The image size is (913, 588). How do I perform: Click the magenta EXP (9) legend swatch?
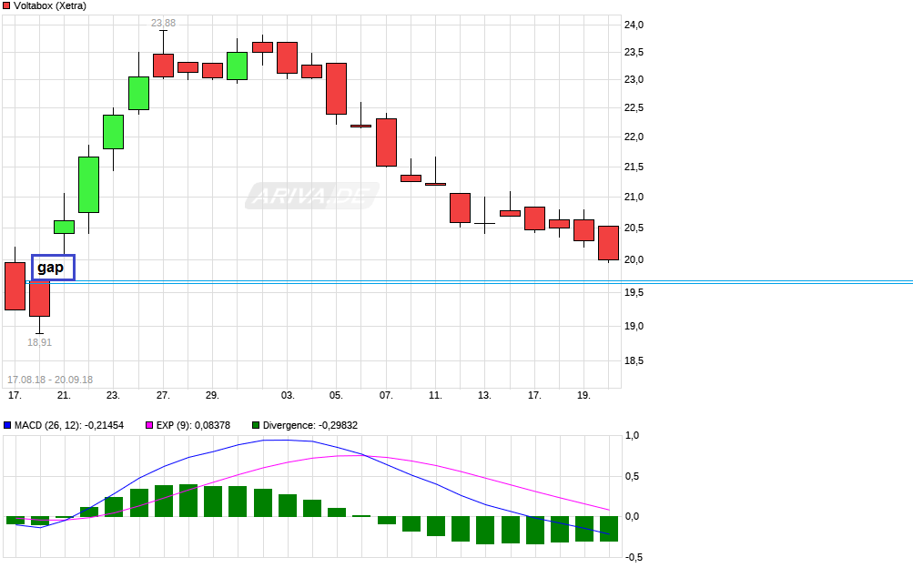(150, 425)
